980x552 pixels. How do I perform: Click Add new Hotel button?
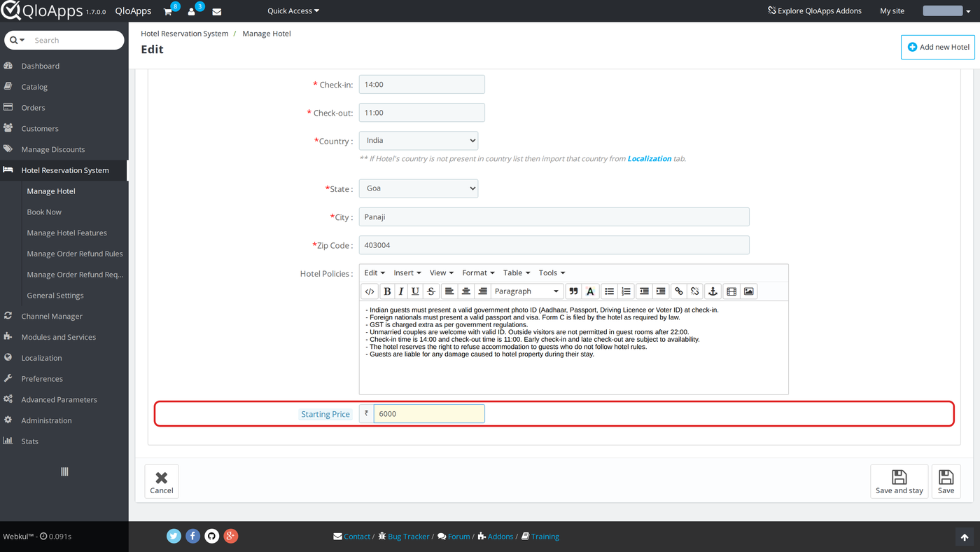point(938,47)
